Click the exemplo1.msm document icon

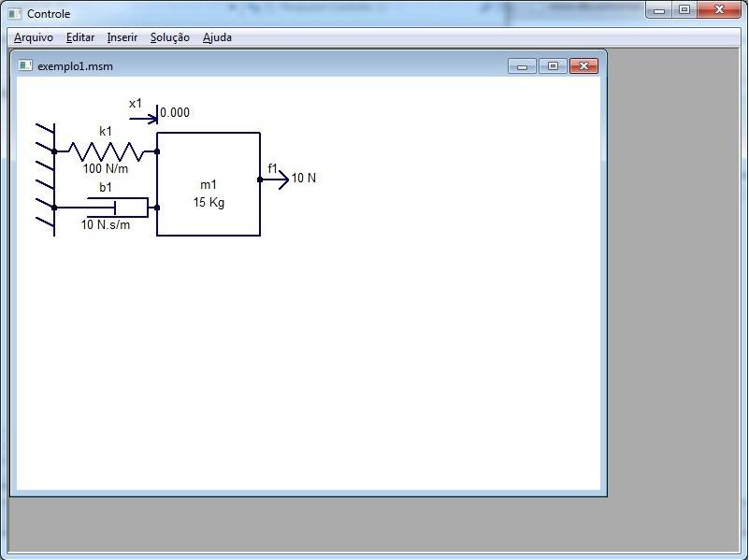click(25, 65)
